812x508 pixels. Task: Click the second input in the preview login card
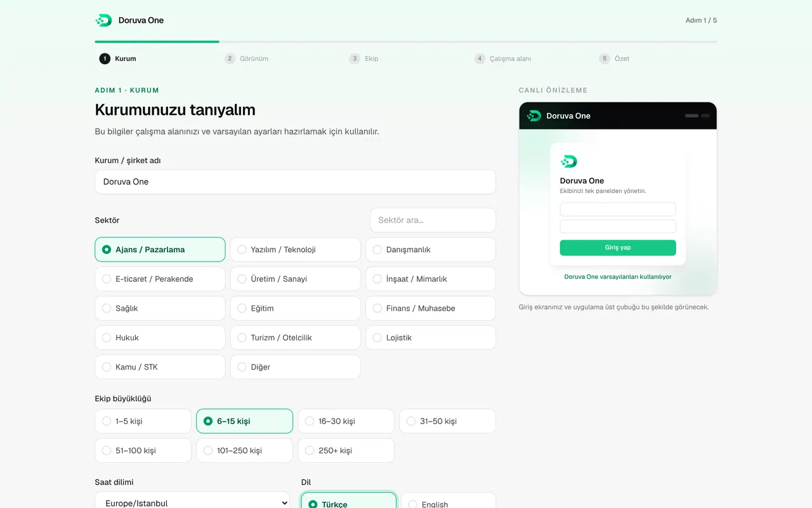(618, 227)
